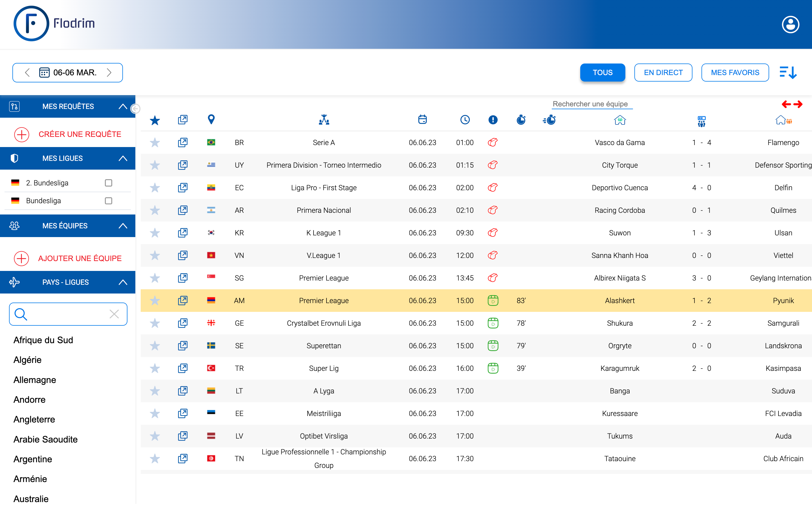812x508 pixels.
Task: Click the fast stopwatch column header icon
Action: 549,120
